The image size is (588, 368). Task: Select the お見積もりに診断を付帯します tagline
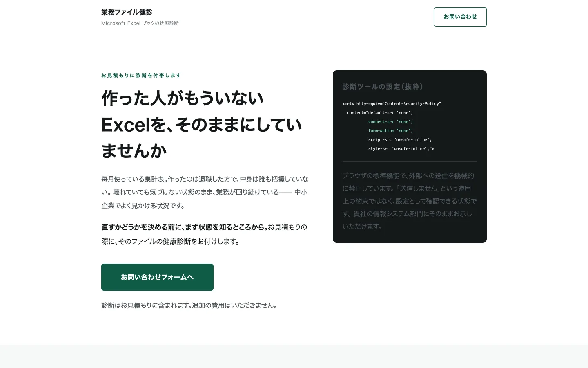[x=141, y=75]
